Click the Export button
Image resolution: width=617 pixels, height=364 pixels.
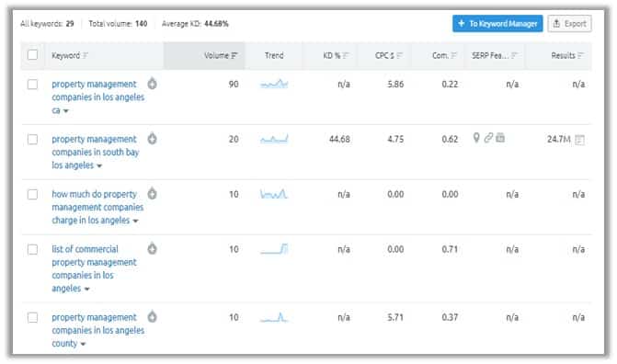point(569,24)
